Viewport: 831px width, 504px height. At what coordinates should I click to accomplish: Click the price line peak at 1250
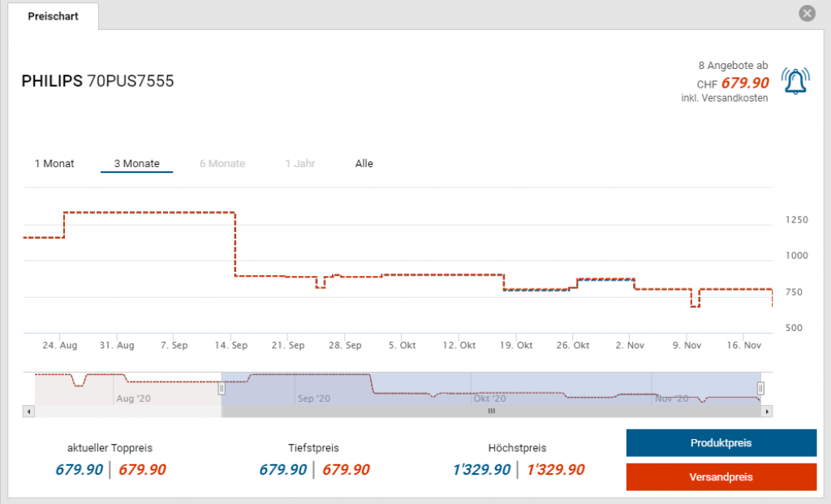(x=149, y=213)
